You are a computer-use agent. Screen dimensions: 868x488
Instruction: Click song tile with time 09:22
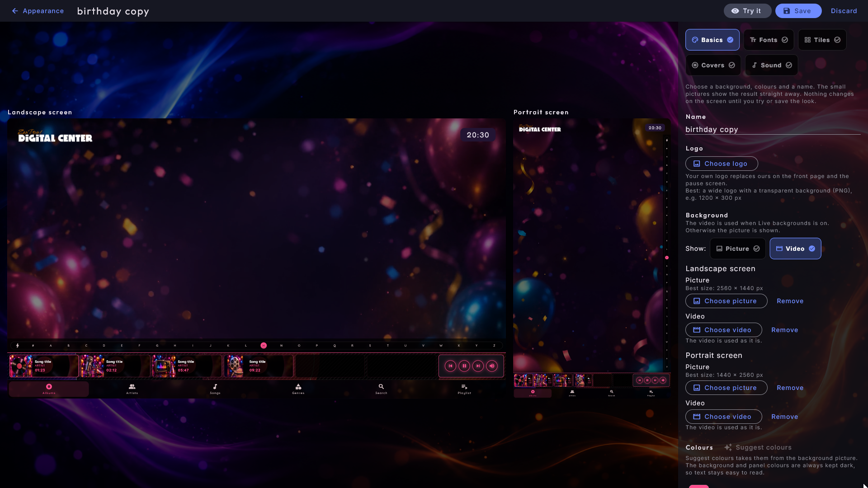pyautogui.click(x=259, y=366)
